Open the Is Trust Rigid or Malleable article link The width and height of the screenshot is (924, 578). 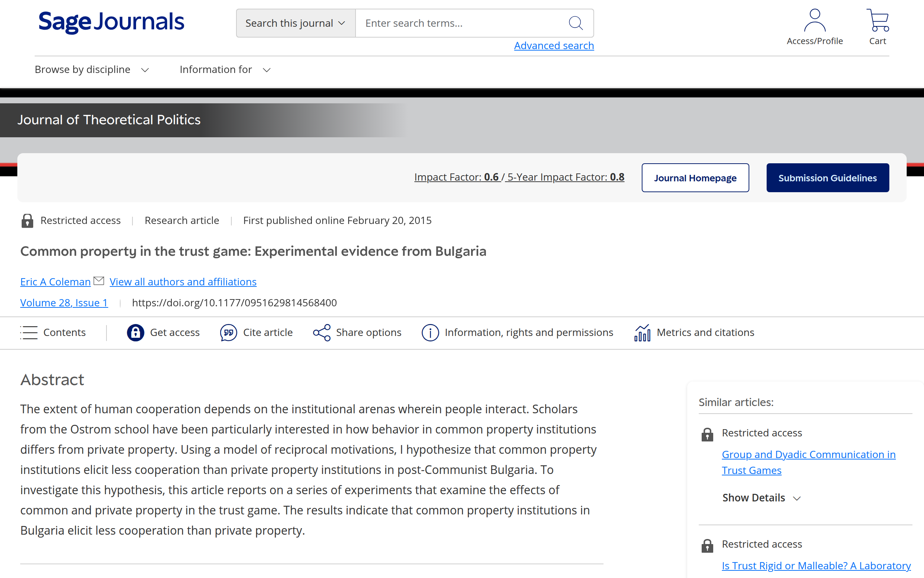click(x=816, y=565)
